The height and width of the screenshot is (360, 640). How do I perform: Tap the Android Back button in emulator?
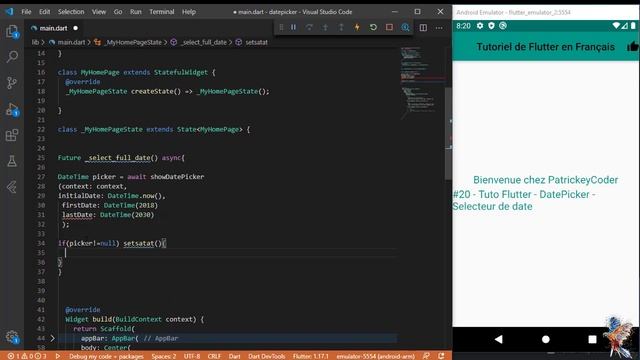pyautogui.click(x=498, y=339)
